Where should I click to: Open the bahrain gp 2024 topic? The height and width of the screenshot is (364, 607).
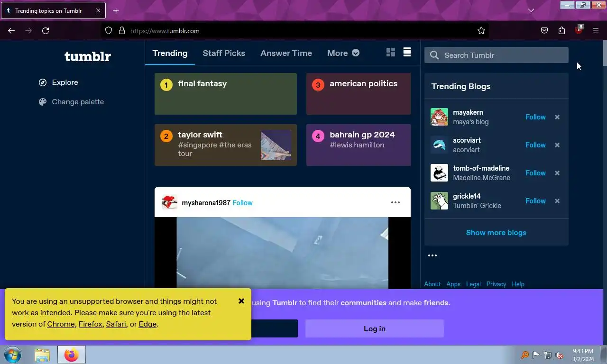point(359,145)
